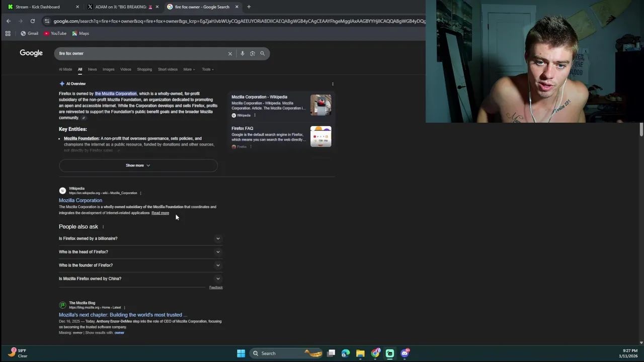Open the Windows Start menu
This screenshot has width=644, height=362.
(x=241, y=353)
